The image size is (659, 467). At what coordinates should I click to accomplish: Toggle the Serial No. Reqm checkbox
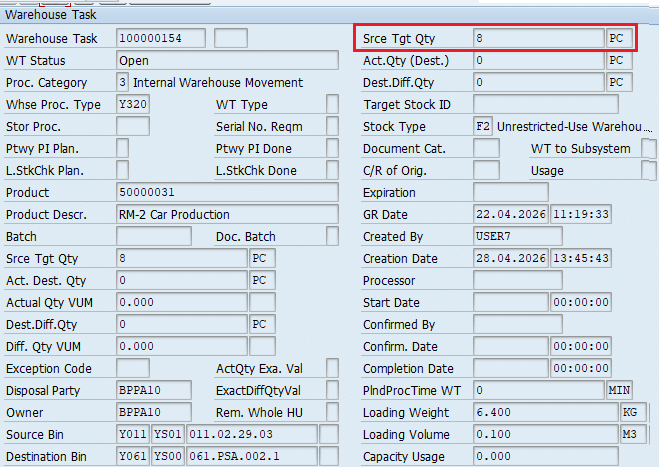pyautogui.click(x=332, y=126)
